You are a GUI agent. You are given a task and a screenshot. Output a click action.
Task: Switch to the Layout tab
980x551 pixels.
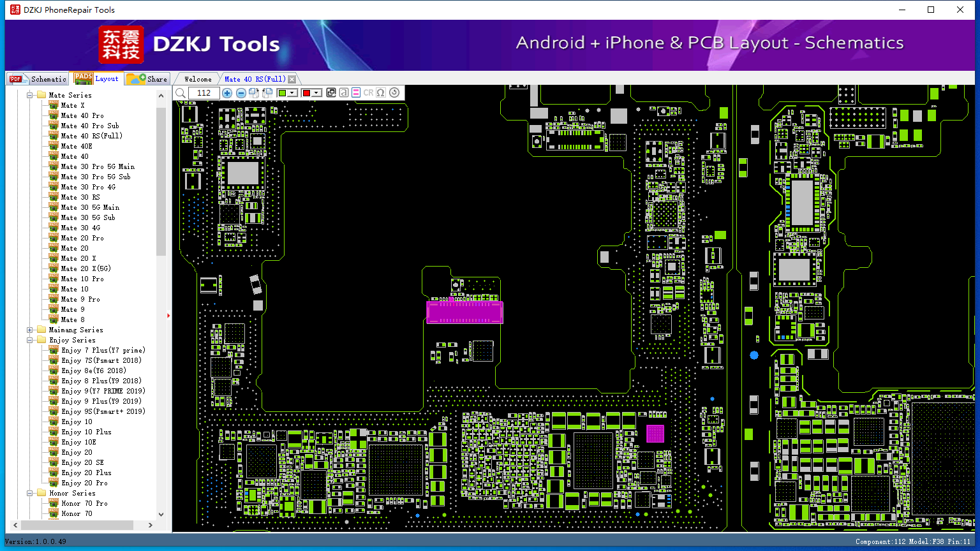[x=97, y=78]
